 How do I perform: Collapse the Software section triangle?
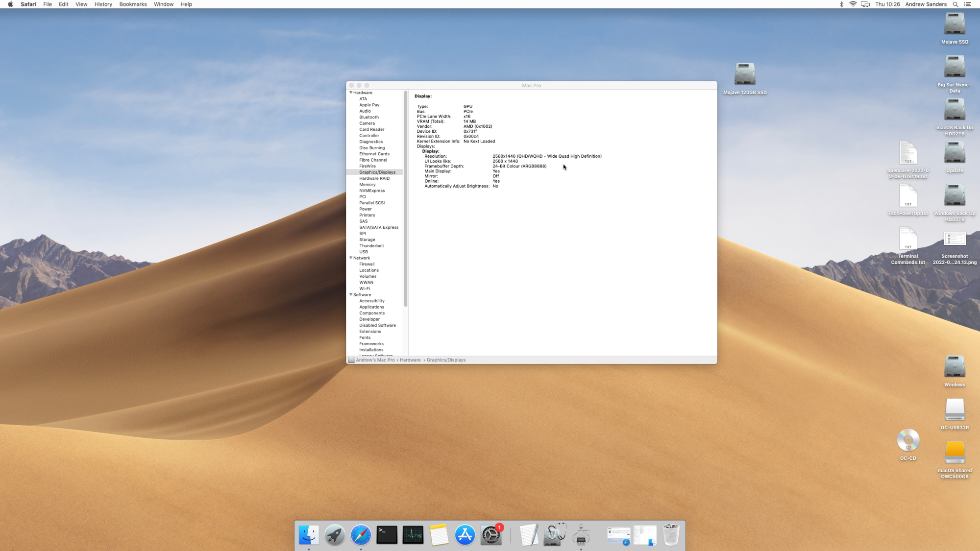351,294
